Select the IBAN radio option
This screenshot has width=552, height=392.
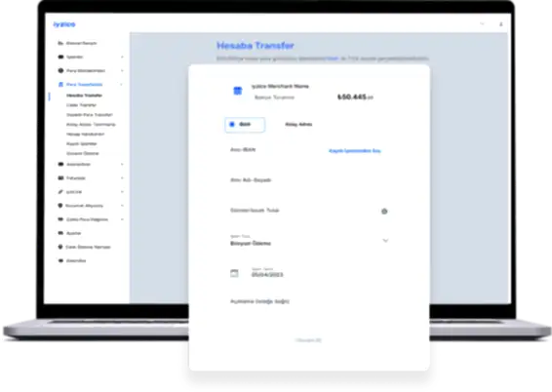pos(245,125)
